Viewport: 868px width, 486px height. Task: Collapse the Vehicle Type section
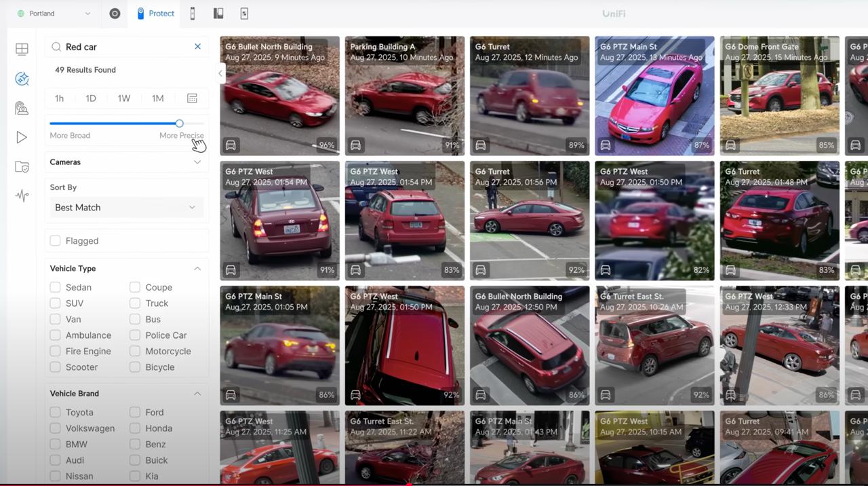197,269
